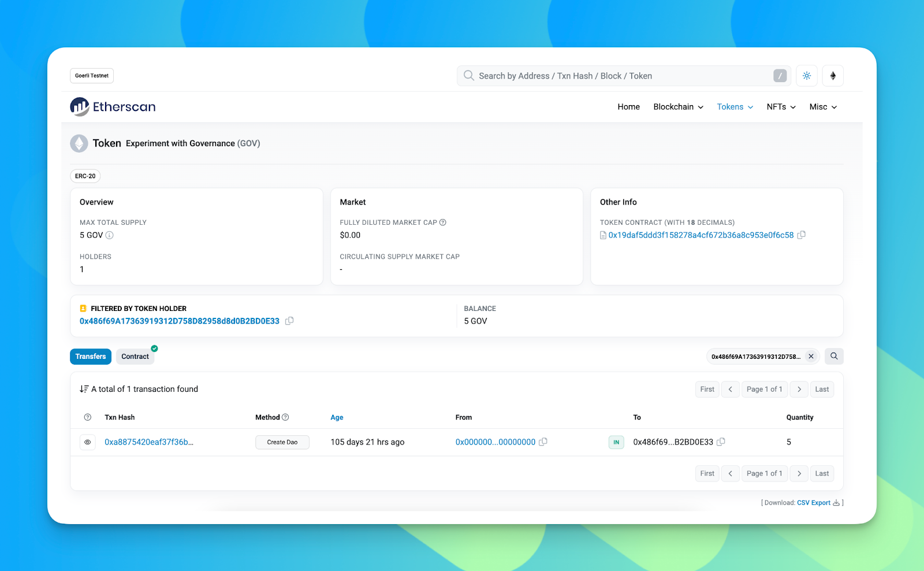Click the top First page button

707,390
